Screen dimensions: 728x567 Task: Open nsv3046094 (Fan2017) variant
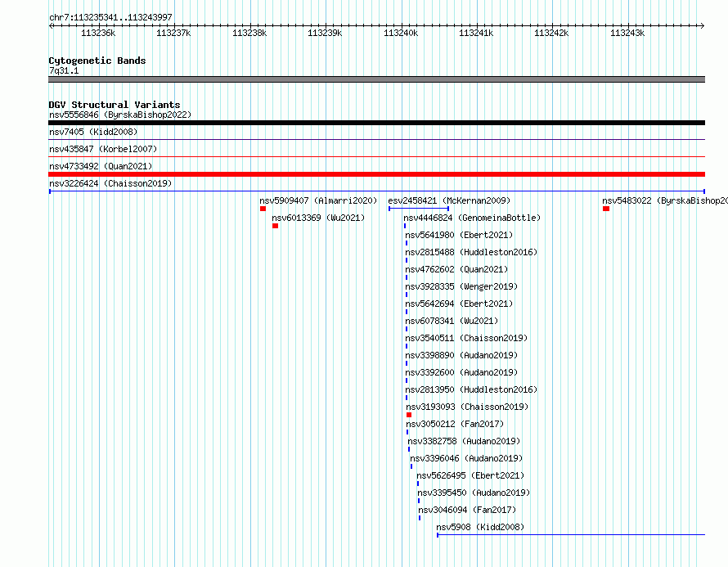pos(467,510)
